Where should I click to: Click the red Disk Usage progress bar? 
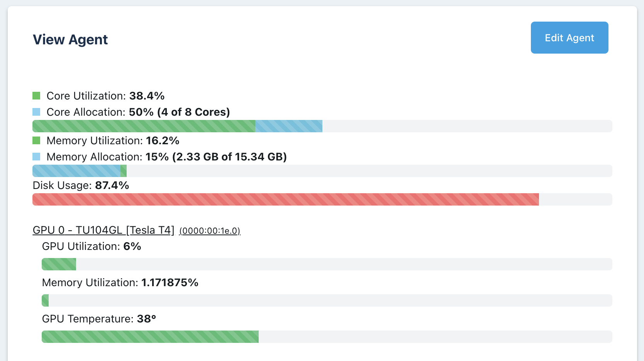pyautogui.click(x=270, y=199)
